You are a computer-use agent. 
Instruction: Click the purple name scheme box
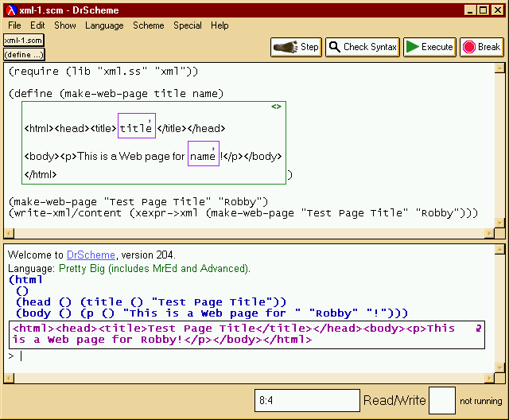[x=204, y=154]
